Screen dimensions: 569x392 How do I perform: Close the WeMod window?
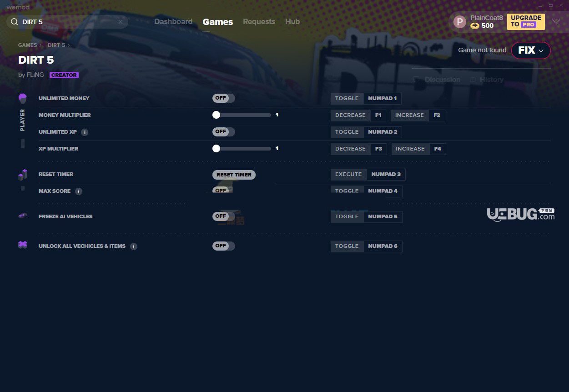[x=561, y=5]
